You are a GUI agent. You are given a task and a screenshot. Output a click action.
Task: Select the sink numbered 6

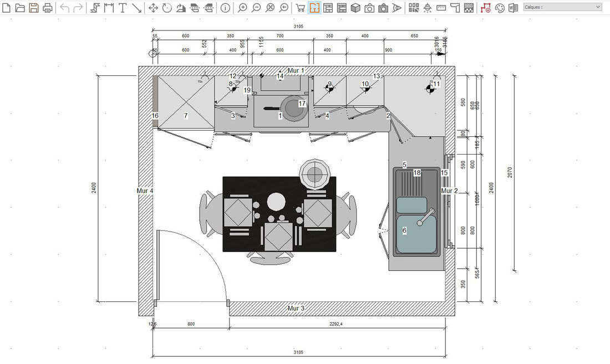coord(416,233)
